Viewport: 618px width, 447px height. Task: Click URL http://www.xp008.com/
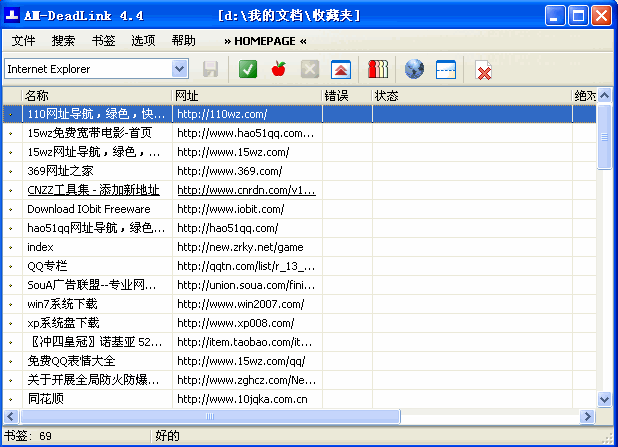pyautogui.click(x=236, y=323)
